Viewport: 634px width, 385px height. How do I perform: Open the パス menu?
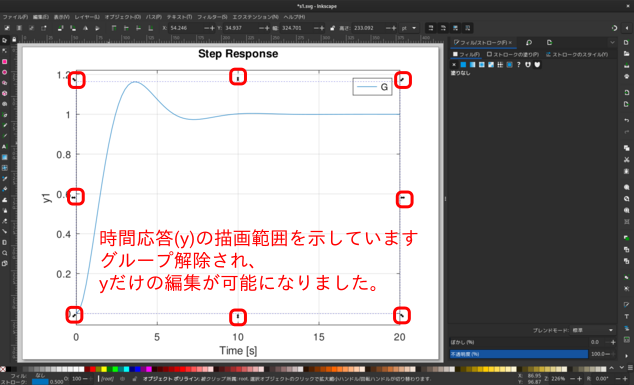coord(153,17)
